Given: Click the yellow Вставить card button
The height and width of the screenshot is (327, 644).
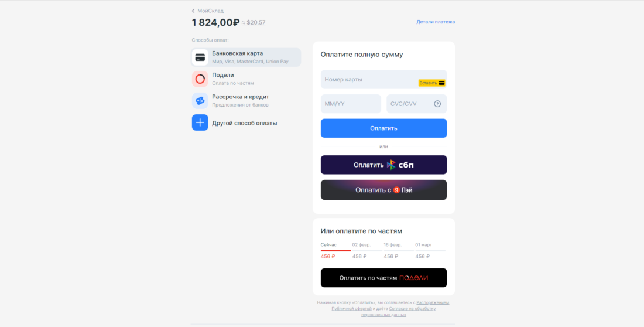Looking at the screenshot, I should tap(431, 83).
